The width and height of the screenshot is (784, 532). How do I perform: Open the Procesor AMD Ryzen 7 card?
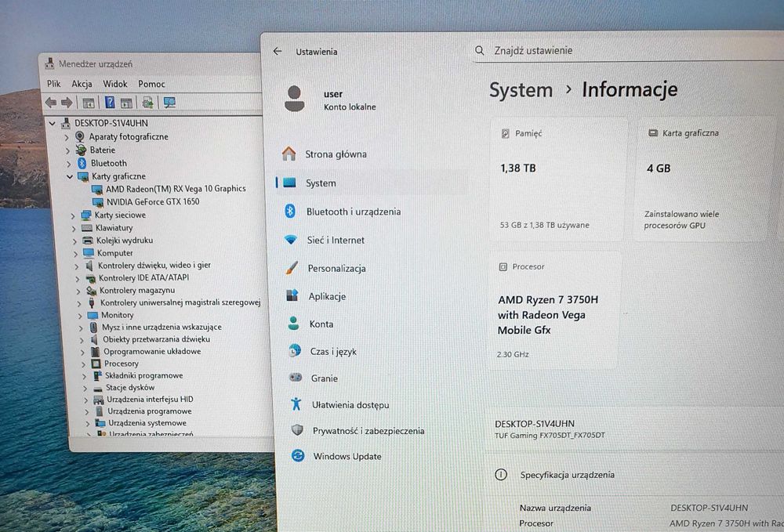click(555, 310)
